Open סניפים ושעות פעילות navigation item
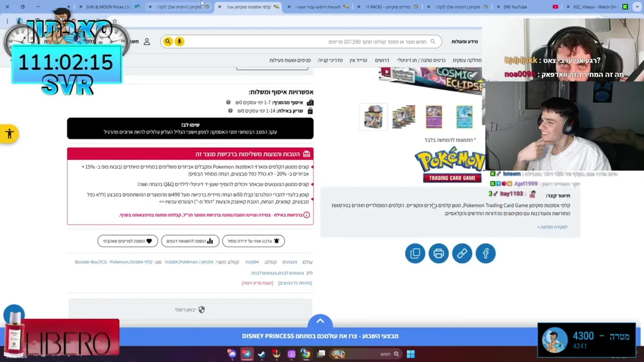The width and height of the screenshot is (644, 362). point(290,60)
